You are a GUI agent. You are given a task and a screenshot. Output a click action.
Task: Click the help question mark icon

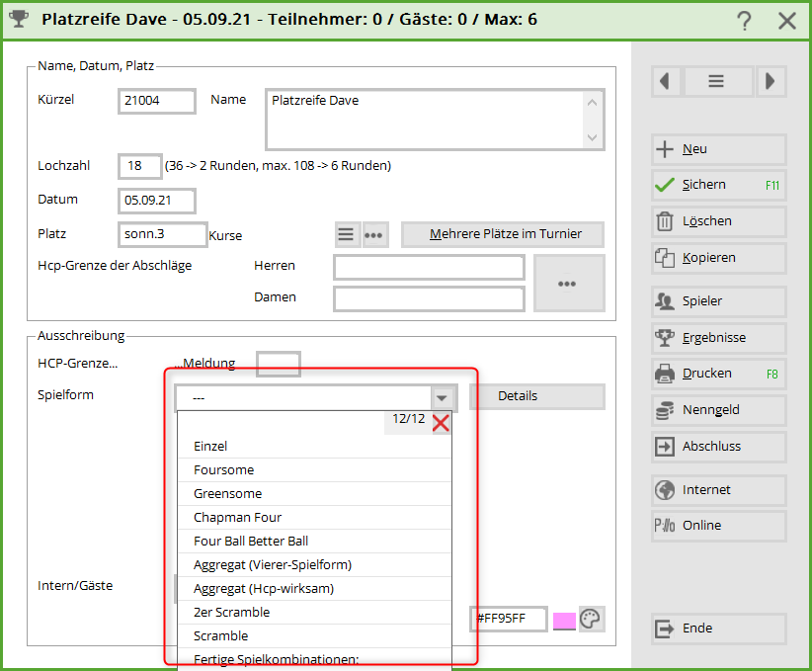(x=745, y=20)
